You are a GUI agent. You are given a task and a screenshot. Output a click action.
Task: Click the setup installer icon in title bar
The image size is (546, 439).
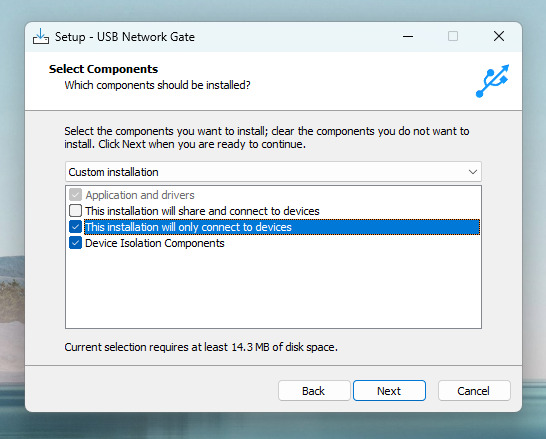(x=41, y=36)
